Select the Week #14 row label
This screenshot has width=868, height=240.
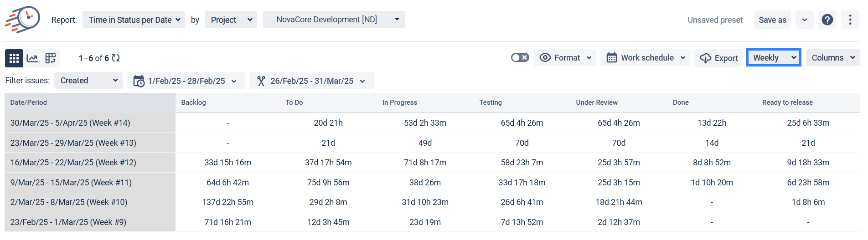click(x=70, y=123)
